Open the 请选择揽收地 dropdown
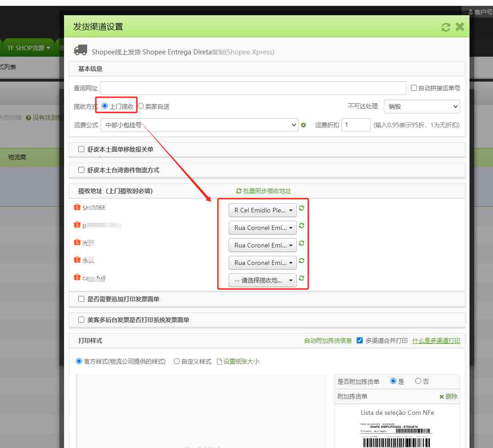 click(262, 280)
